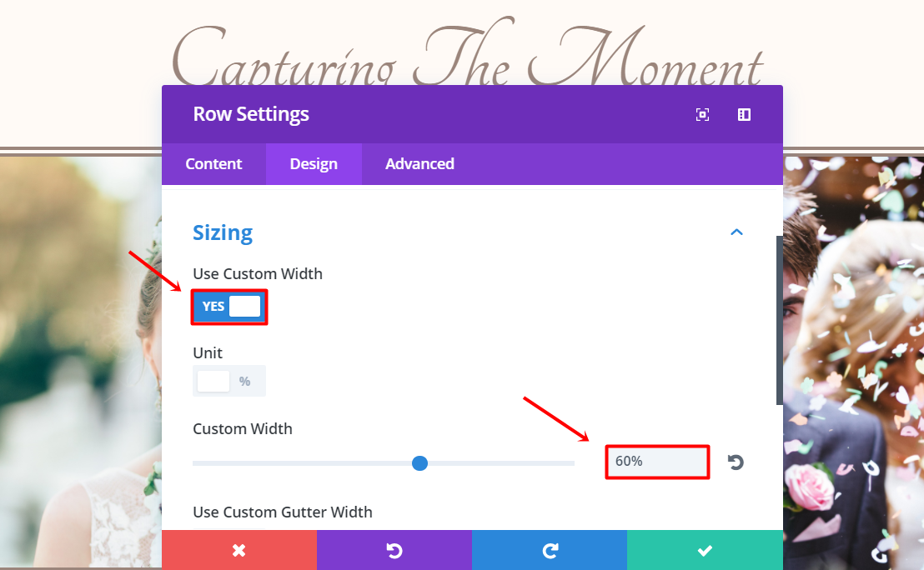The image size is (924, 570).
Task: Click the blue redo button
Action: pyautogui.click(x=549, y=550)
